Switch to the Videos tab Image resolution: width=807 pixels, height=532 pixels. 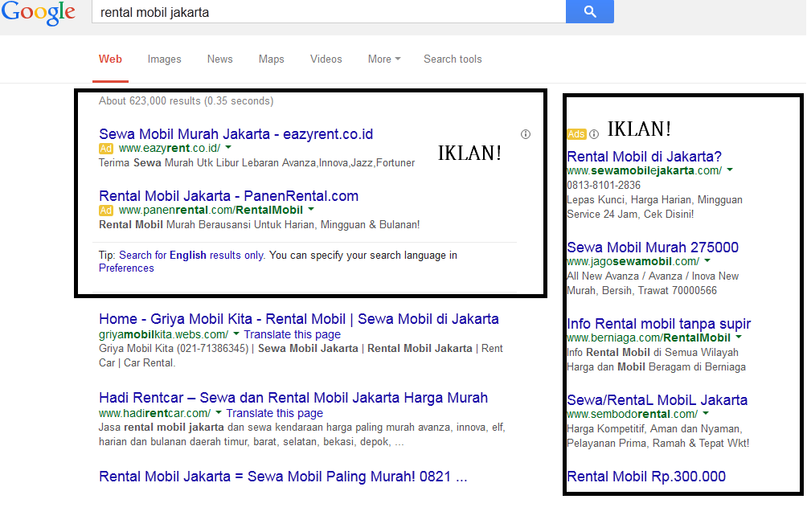pos(326,59)
